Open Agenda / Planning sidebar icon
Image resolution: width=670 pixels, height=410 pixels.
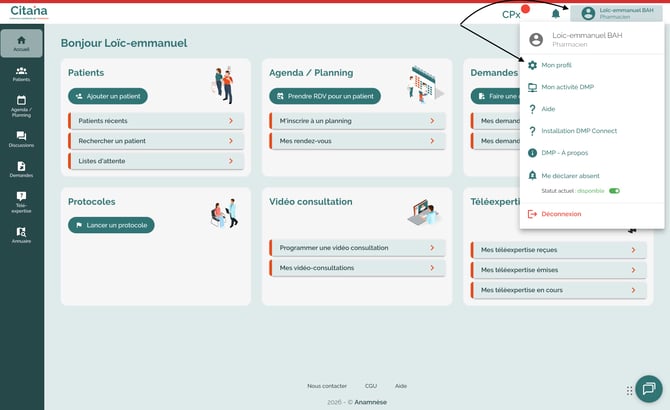22,106
